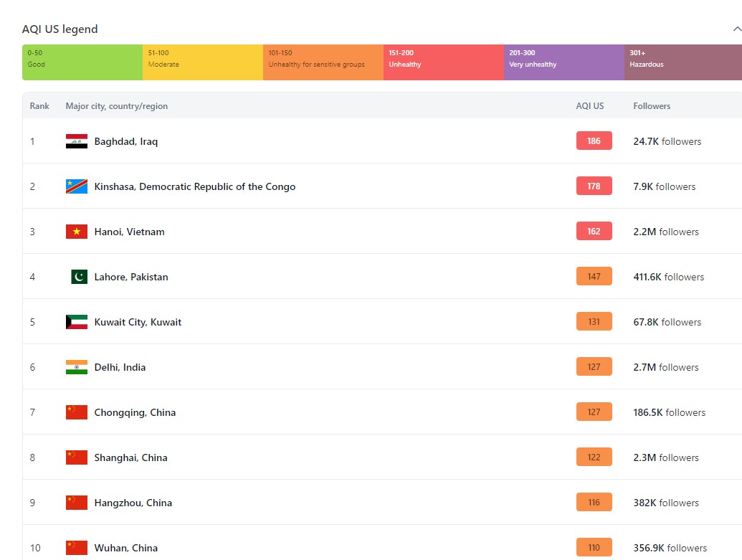
Task: Click the DR Congo flag icon
Action: tap(77, 186)
